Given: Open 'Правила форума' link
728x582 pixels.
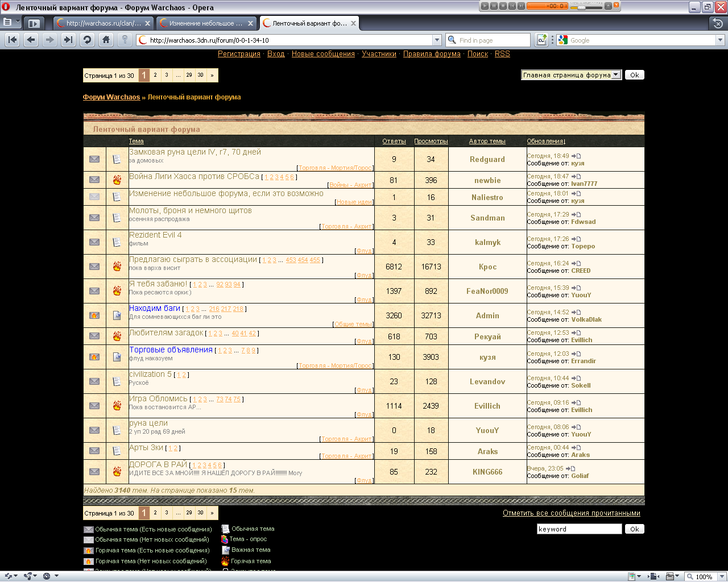Looking at the screenshot, I should [432, 54].
